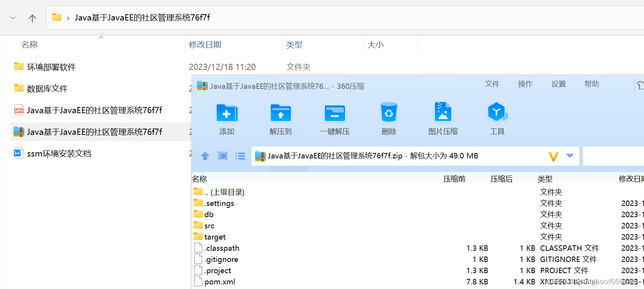Image resolution: width=644 pixels, height=289 pixels.
Task: Click the skin shirt icon in 360压缩 title bar
Action: 641,85
